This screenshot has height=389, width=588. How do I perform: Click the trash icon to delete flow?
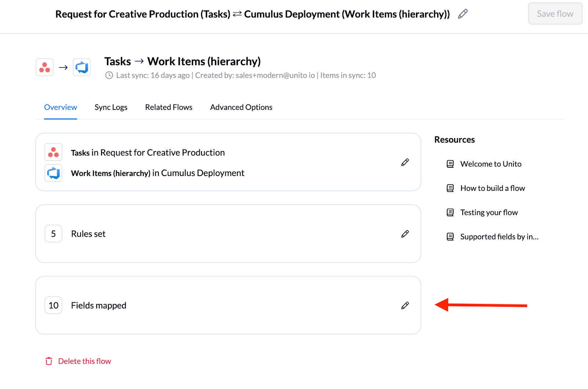pos(49,361)
